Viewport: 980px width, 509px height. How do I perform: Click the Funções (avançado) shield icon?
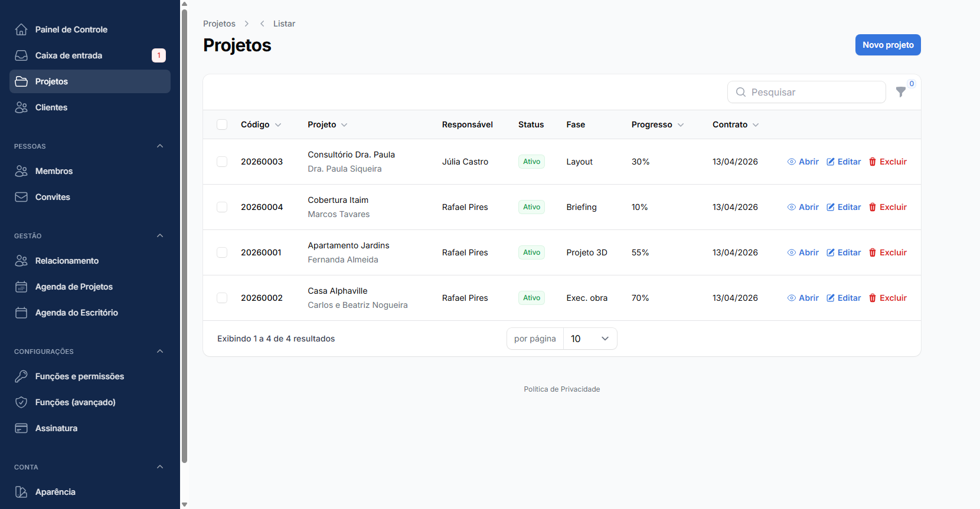(x=21, y=402)
